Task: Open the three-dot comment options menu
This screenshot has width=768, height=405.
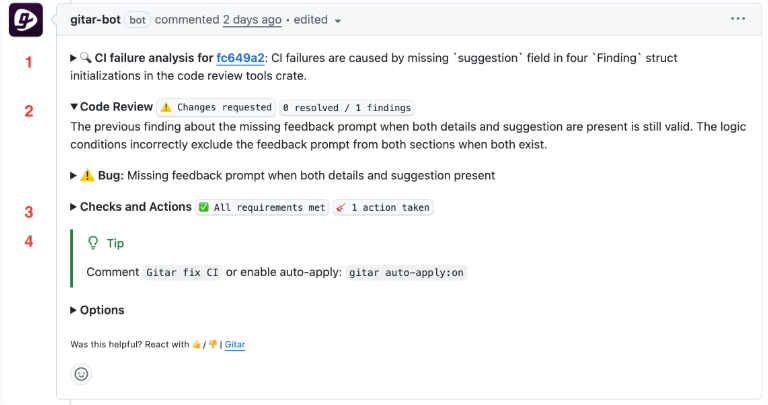Action: (x=738, y=19)
